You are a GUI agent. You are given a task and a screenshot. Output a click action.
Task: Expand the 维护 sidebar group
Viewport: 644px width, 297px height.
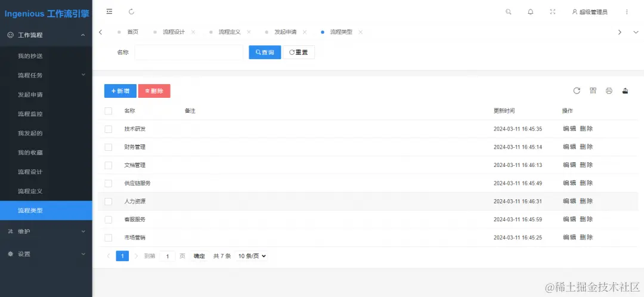[x=46, y=231]
